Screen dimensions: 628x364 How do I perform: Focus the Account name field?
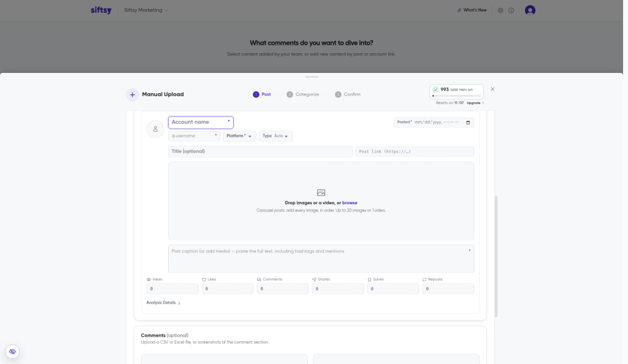(201, 123)
